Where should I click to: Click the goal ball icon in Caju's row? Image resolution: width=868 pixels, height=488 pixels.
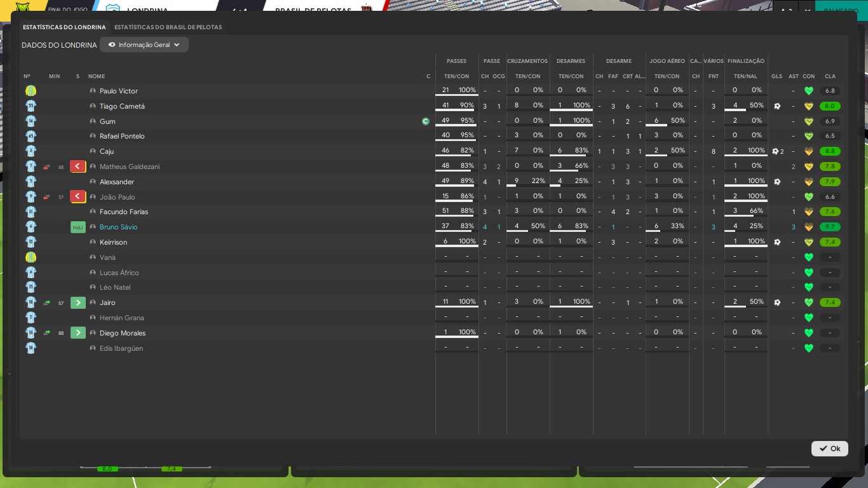[x=775, y=151]
